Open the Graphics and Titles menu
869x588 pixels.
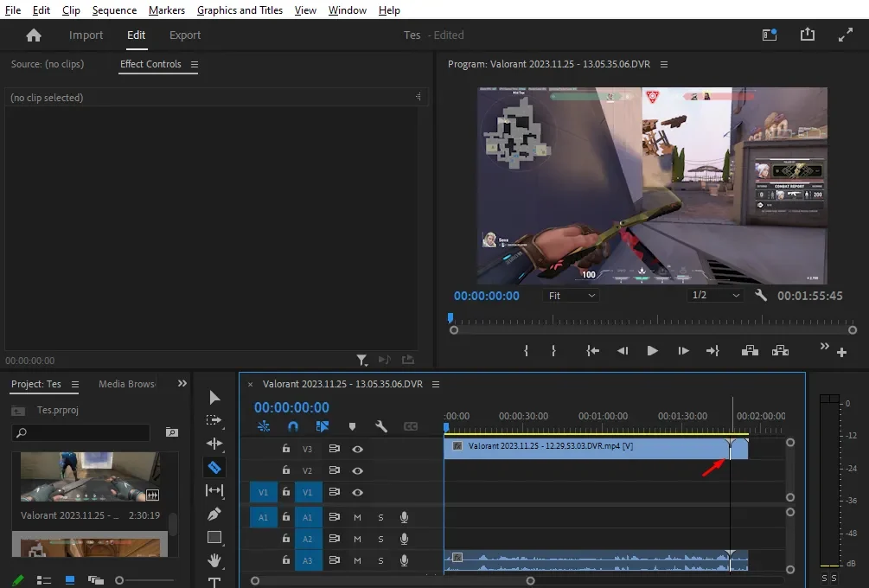click(240, 10)
